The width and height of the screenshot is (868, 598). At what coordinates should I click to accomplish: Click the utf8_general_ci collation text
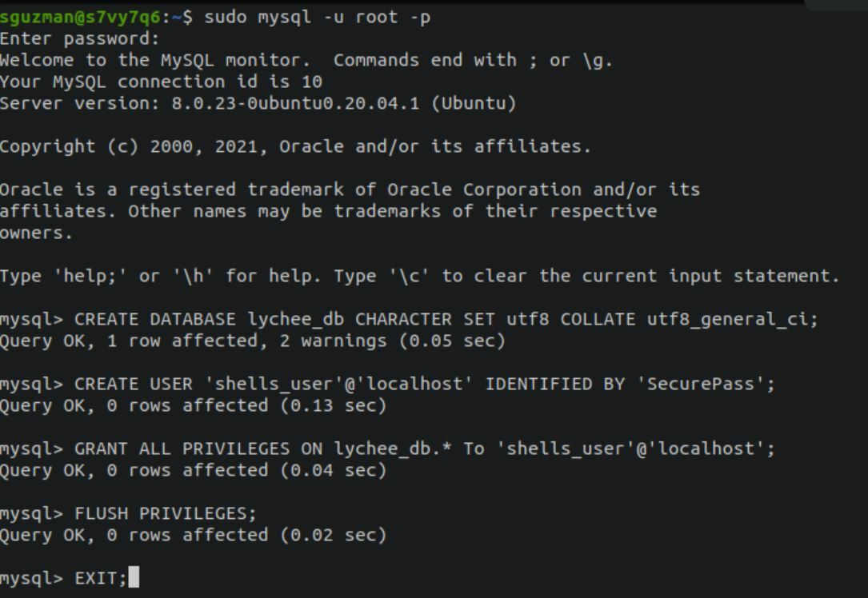coord(727,319)
